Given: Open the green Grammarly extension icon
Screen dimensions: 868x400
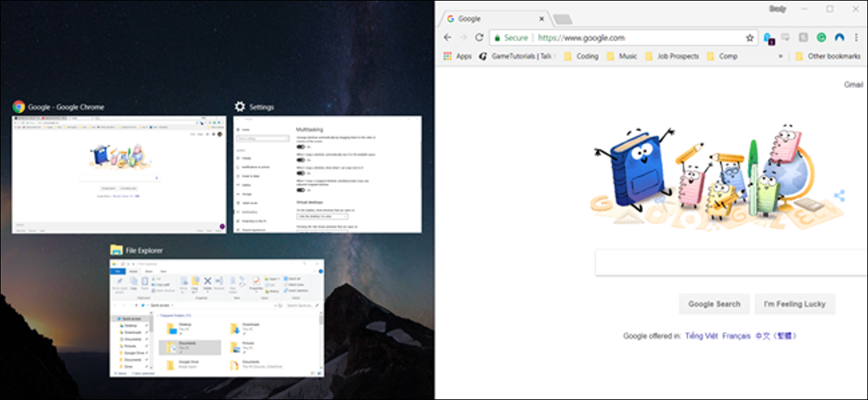Looking at the screenshot, I should click(822, 38).
